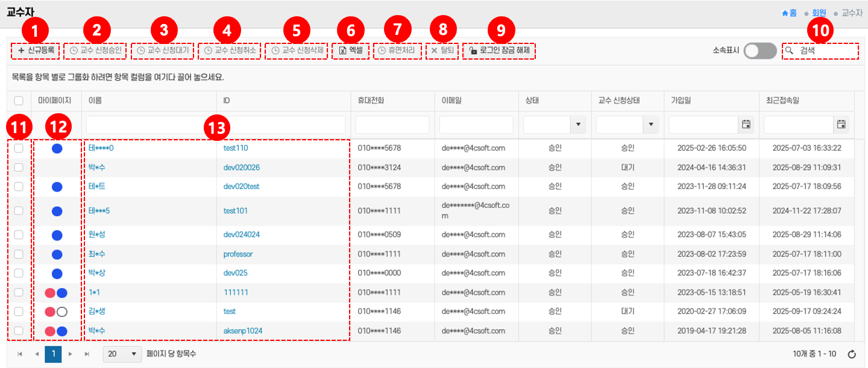
Task: Click the 검색 search input field
Action: 826,51
